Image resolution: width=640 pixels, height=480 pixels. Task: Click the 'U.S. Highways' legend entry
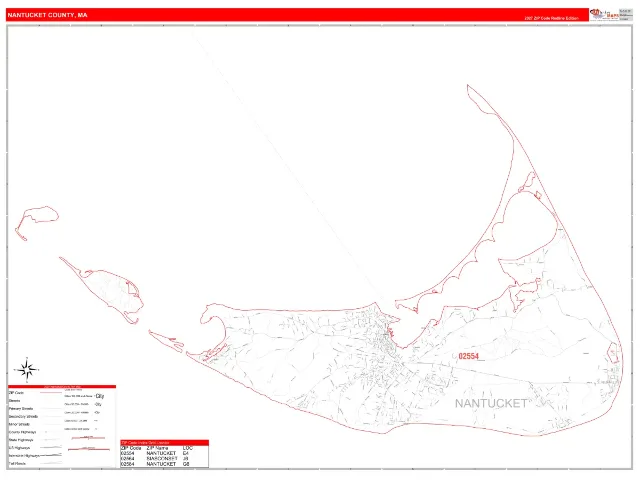point(19,448)
